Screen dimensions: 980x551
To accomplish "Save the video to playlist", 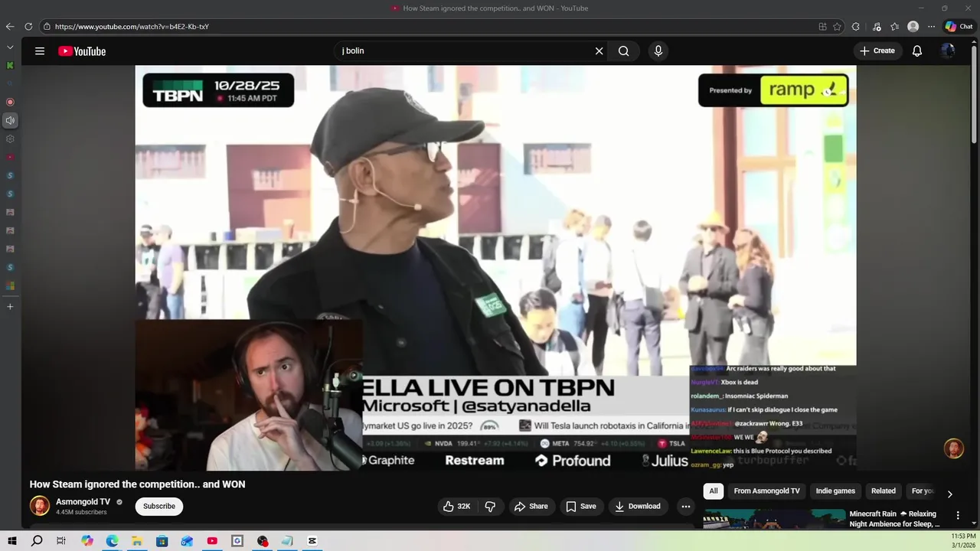I will [581, 506].
